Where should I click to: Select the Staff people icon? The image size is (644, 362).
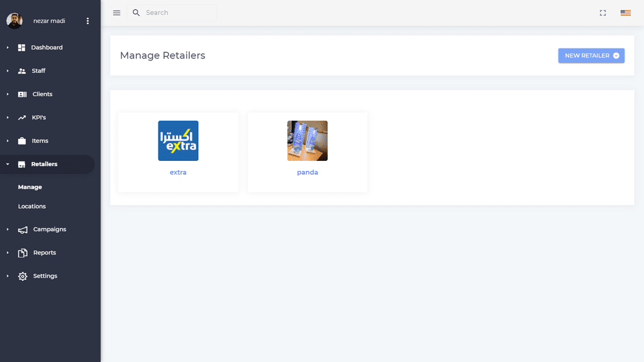[x=22, y=71]
